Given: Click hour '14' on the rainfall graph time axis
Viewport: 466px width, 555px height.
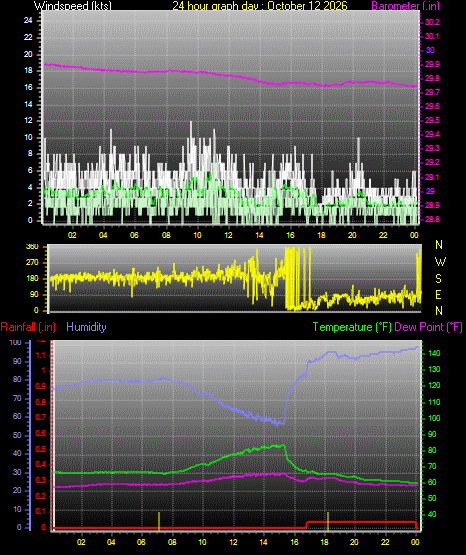Looking at the screenshot, I should (263, 542).
